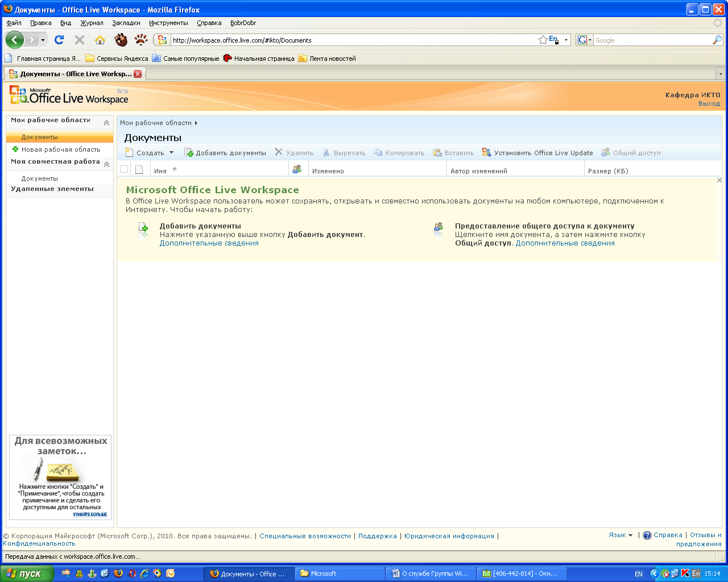The width and height of the screenshot is (728, 582).
Task: Click the Поддержка footer link
Action: [378, 536]
